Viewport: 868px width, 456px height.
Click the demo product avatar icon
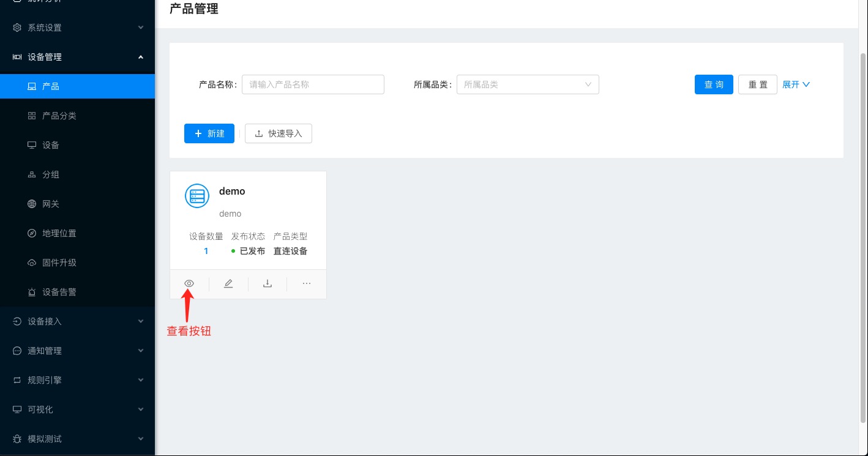(197, 196)
